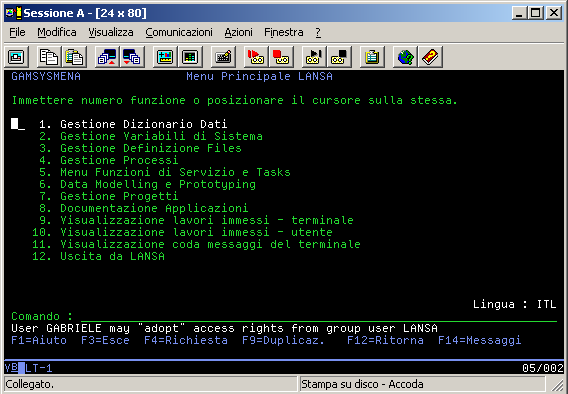
Task: Maximize the Sessione A window
Action: pos(535,13)
